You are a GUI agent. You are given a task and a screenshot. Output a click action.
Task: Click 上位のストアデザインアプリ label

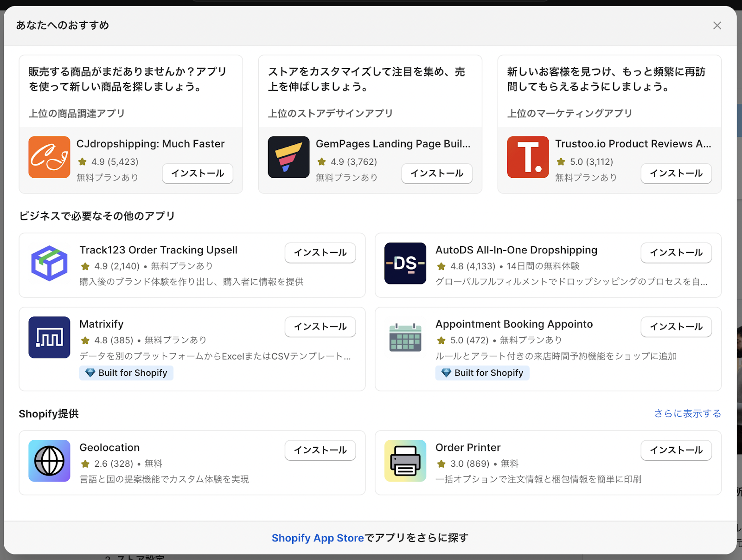click(x=330, y=114)
